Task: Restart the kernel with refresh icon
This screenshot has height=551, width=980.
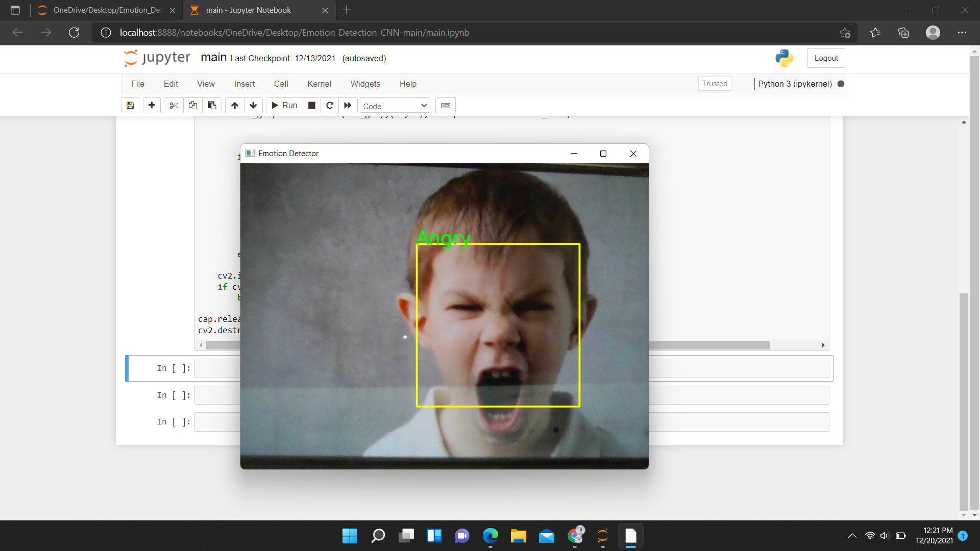Action: click(330, 105)
